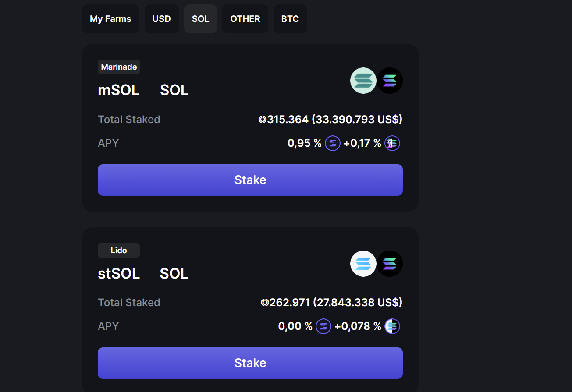Click the mSOL token logo in Marinade card
572x392 pixels.
(363, 81)
